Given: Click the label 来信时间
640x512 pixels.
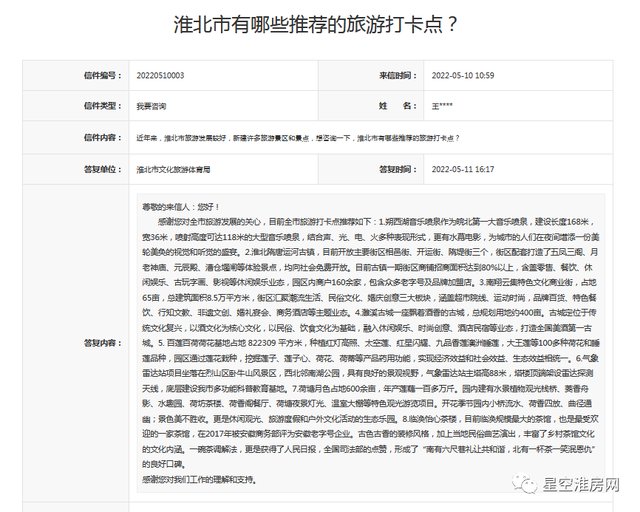Looking at the screenshot, I should point(398,76).
